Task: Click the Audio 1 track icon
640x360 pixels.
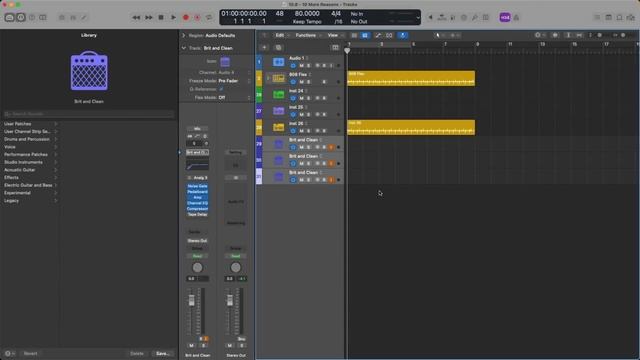Action: click(x=278, y=62)
